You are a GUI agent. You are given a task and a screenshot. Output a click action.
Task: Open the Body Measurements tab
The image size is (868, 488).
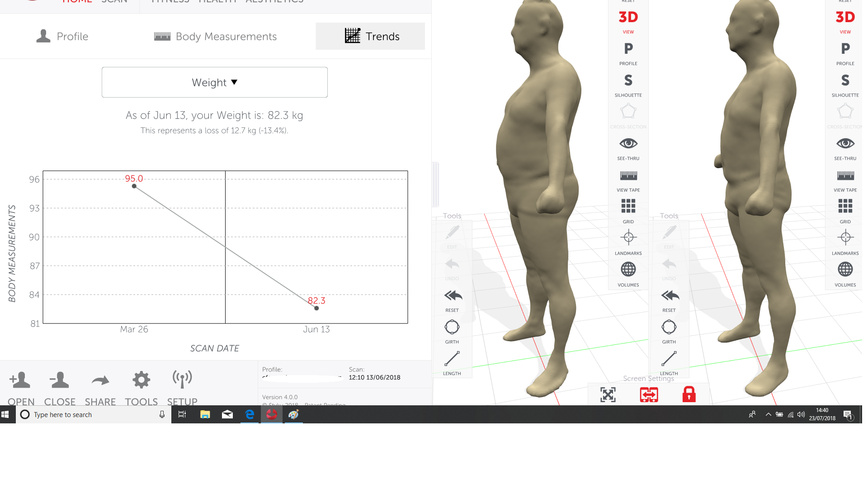click(x=215, y=36)
